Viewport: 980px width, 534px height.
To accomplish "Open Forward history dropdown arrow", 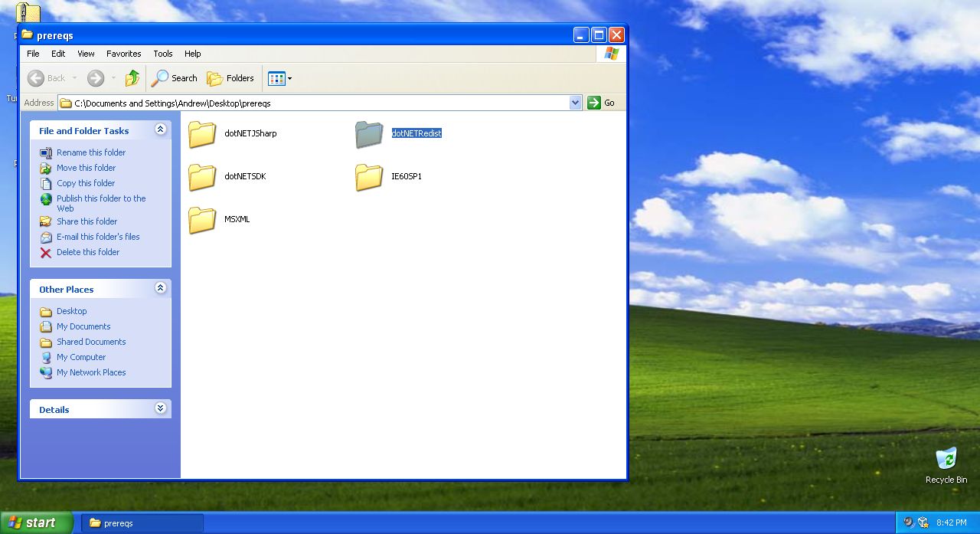I will (113, 78).
